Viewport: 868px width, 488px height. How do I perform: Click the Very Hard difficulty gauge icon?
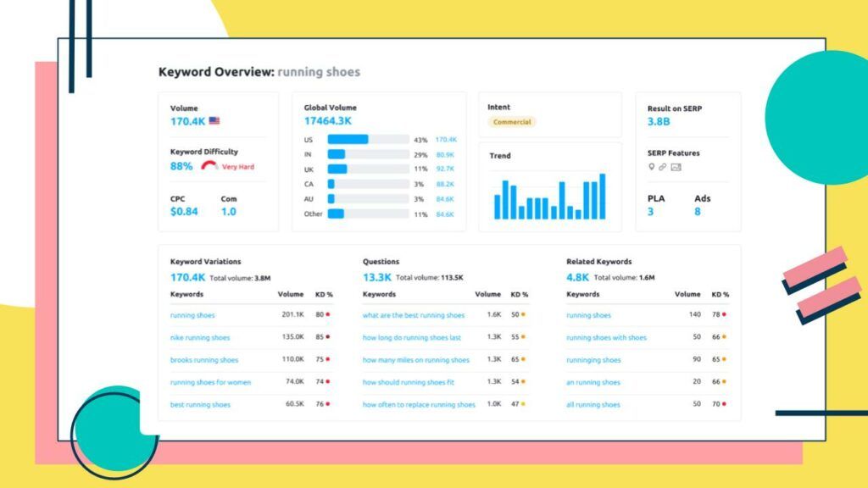click(x=209, y=166)
